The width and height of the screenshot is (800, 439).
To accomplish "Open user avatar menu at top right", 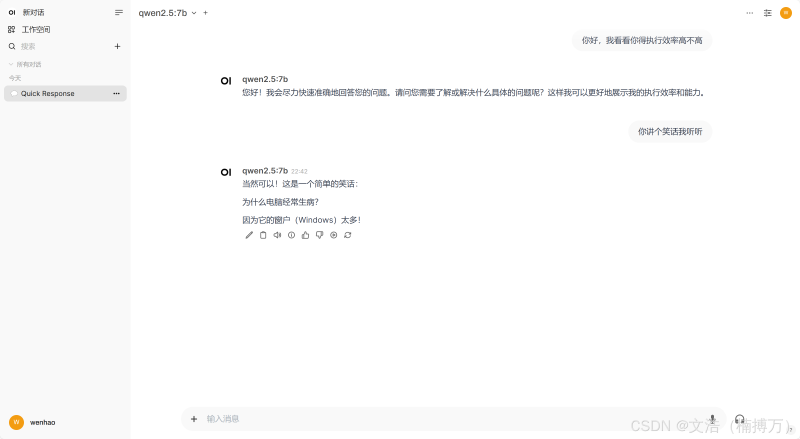I will [786, 13].
